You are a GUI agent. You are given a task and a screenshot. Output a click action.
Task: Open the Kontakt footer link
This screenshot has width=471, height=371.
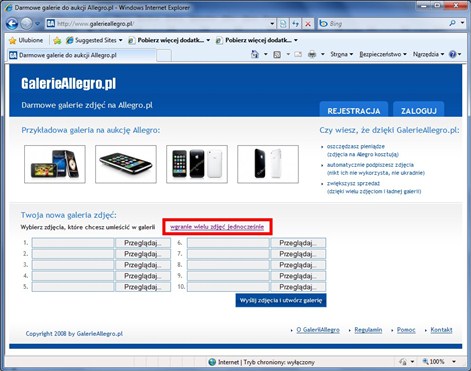pos(441,330)
